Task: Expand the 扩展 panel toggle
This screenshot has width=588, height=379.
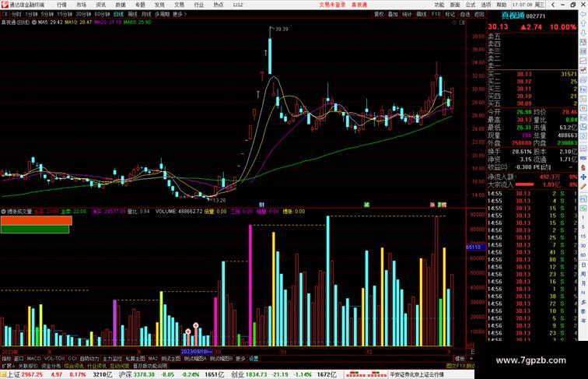Action: click(x=9, y=366)
